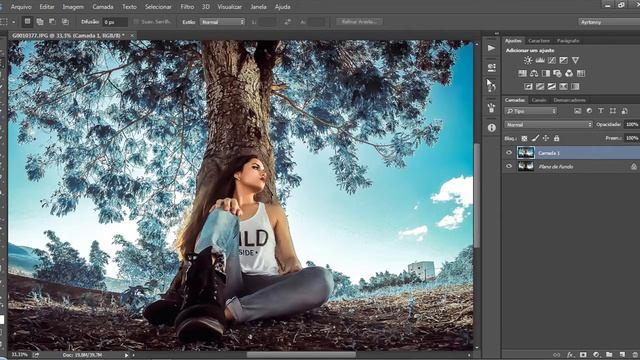Select the Camada 1 layer thumbnail
The height and width of the screenshot is (360, 640).
click(526, 153)
